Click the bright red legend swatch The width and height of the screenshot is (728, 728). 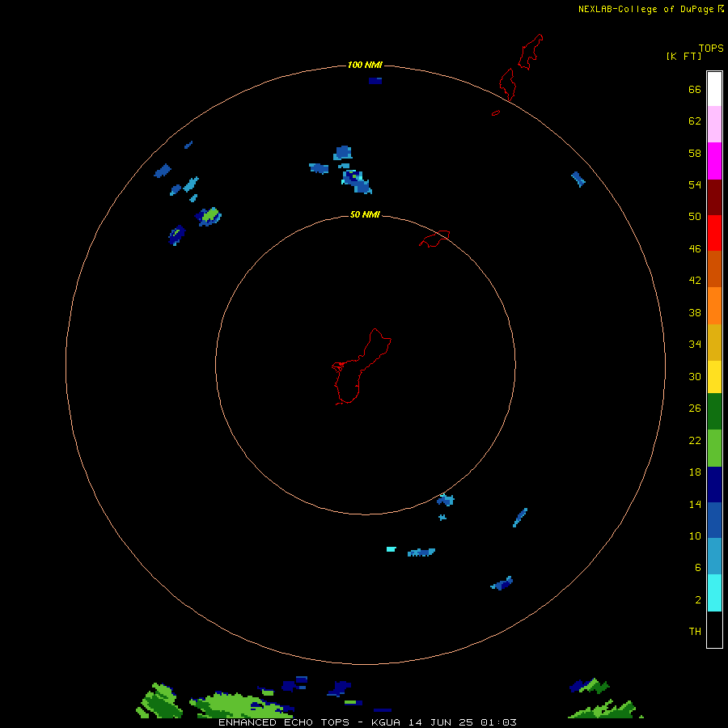714,233
